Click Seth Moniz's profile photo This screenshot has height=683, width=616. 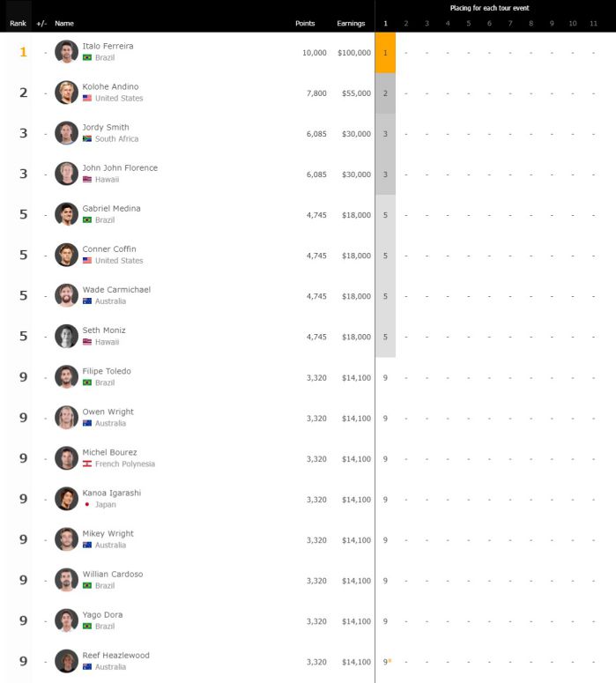point(66,336)
